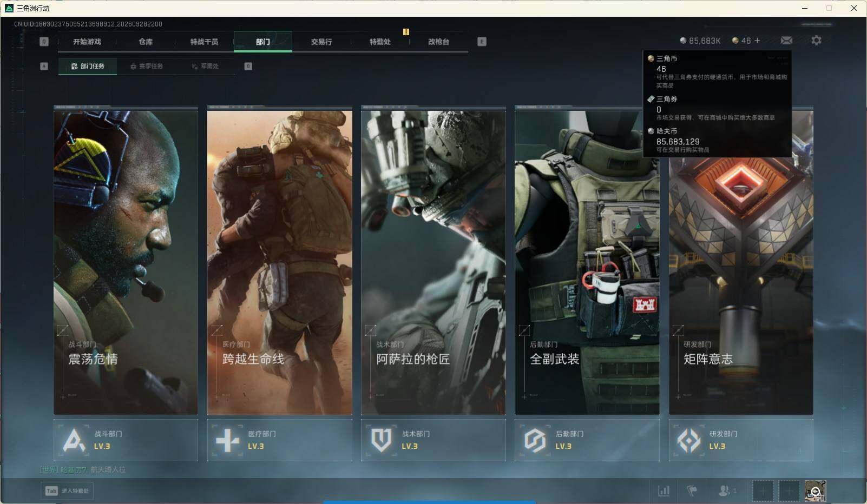Select the 部门任务 sub-tab
The height and width of the screenshot is (504, 867).
pos(88,66)
